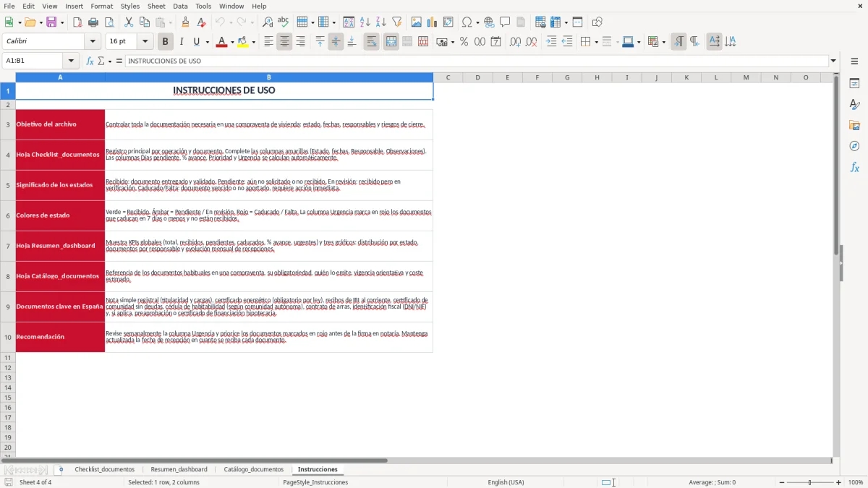
Task: Toggle Wrap Text
Action: [x=372, y=42]
